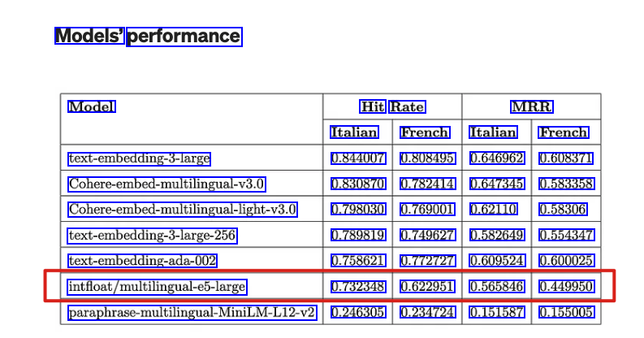Image resolution: width=644 pixels, height=338 pixels.
Task: Click the paraphrase-multilingual-MiniLM-L12-v2 model name
Action: (192, 313)
